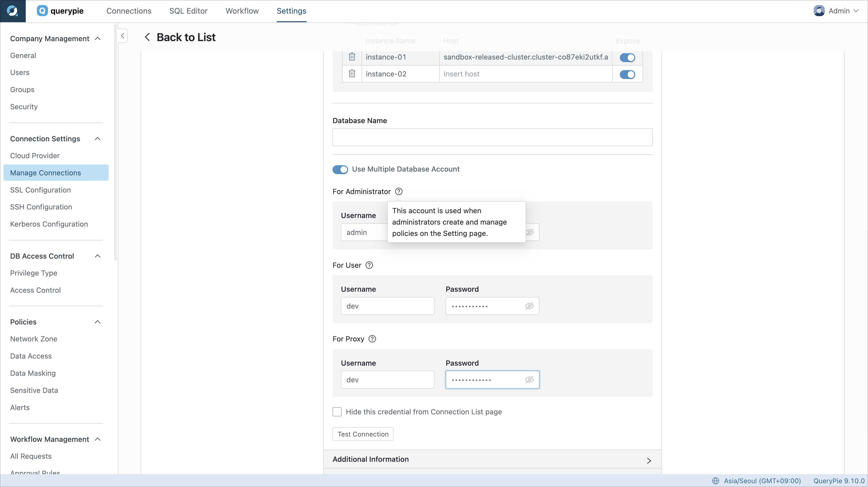
Task: Collapse the Policies section
Action: (98, 322)
